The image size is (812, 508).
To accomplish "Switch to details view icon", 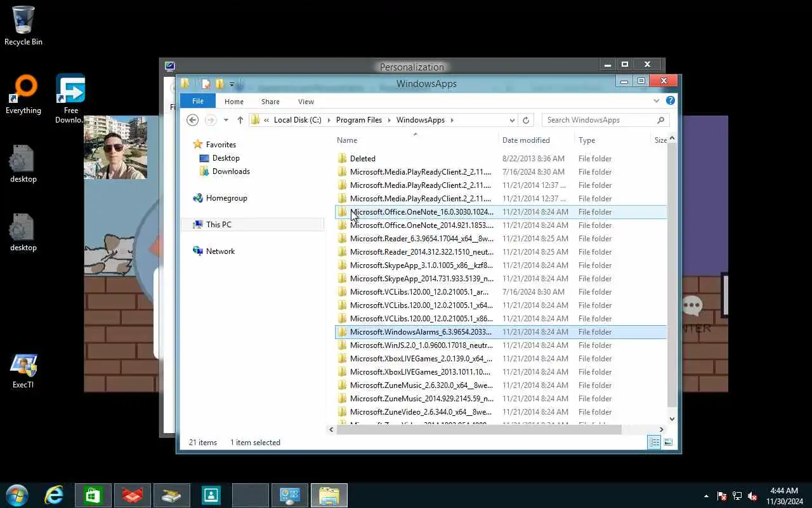I will click(x=654, y=443).
